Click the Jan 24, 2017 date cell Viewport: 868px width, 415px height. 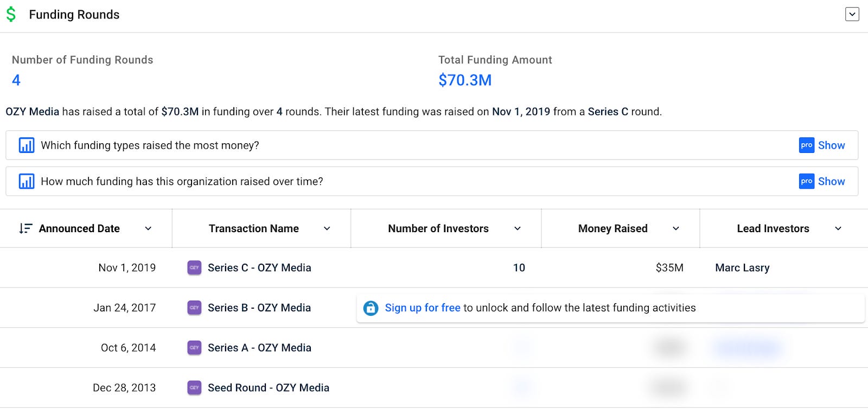pyautogui.click(x=125, y=308)
